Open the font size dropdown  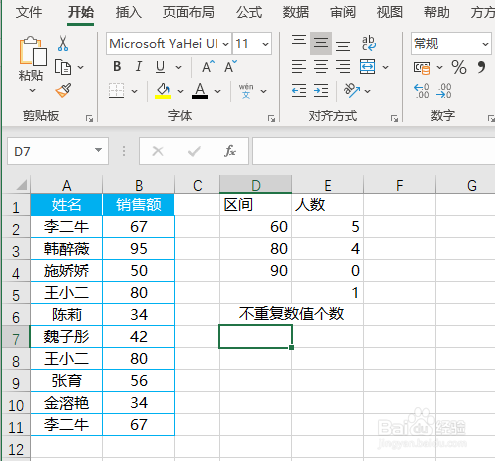265,44
